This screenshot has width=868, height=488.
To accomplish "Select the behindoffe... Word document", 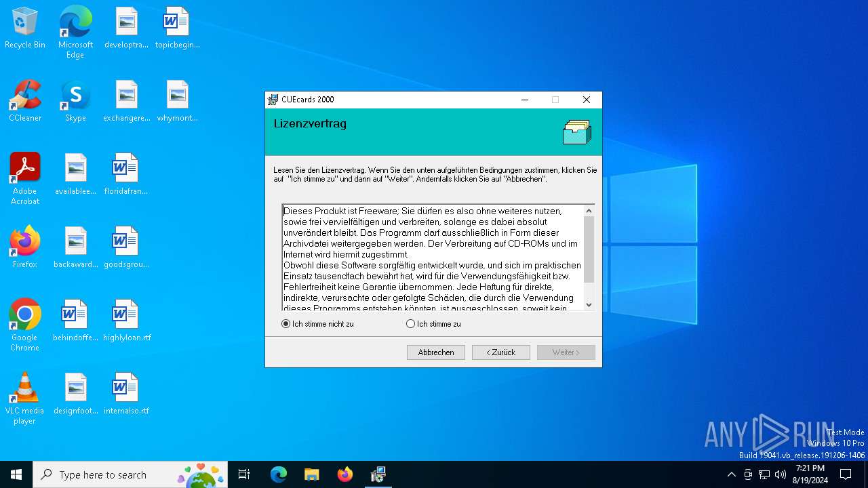I will pos(75,321).
